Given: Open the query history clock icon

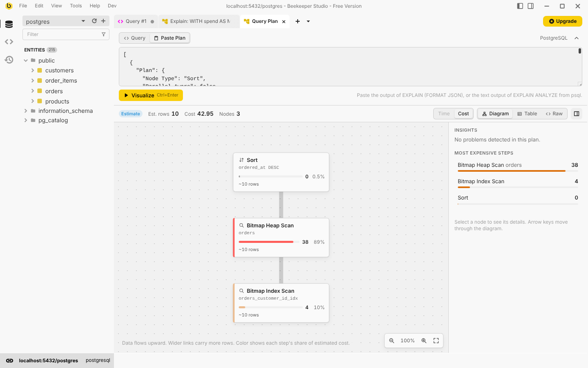Looking at the screenshot, I should click(9, 60).
